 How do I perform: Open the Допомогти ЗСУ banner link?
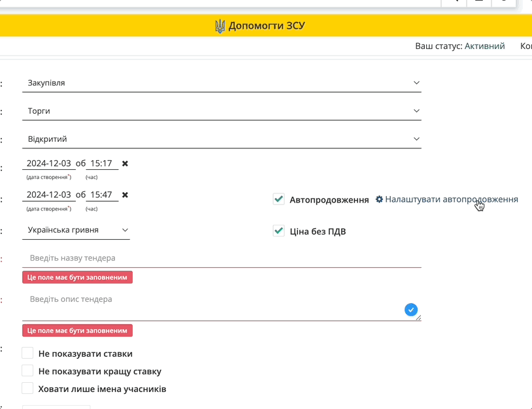pyautogui.click(x=267, y=26)
